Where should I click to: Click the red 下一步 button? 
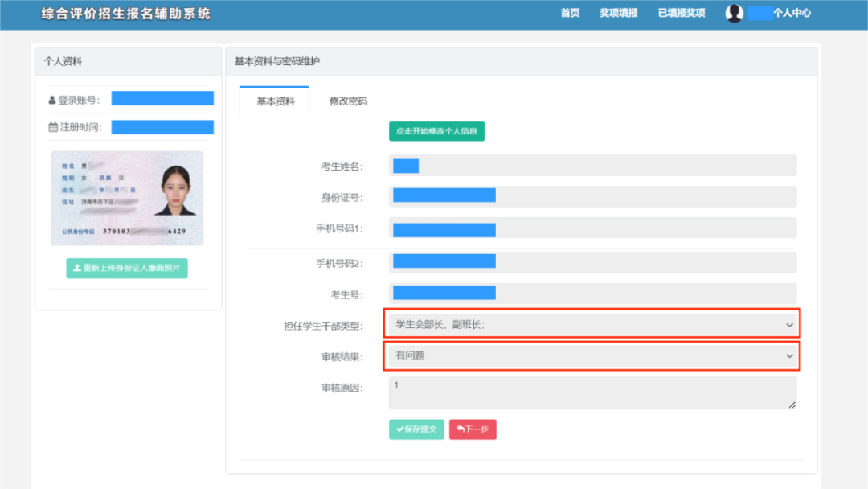point(473,429)
